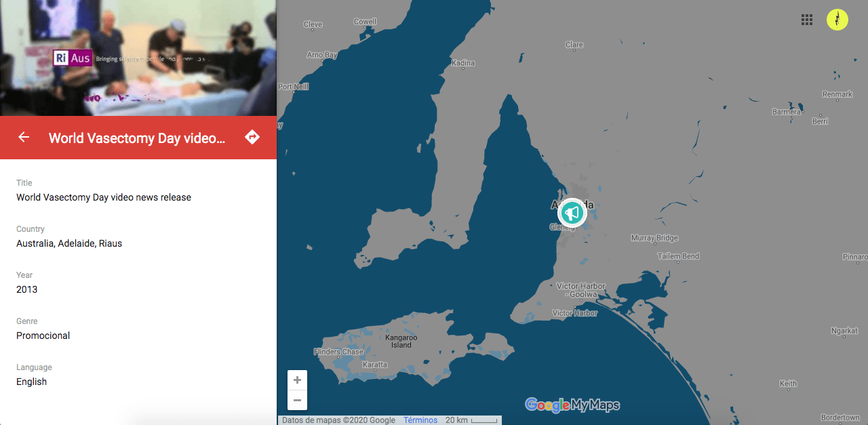868x425 pixels.
Task: Select the title text in details panel
Action: coord(104,197)
